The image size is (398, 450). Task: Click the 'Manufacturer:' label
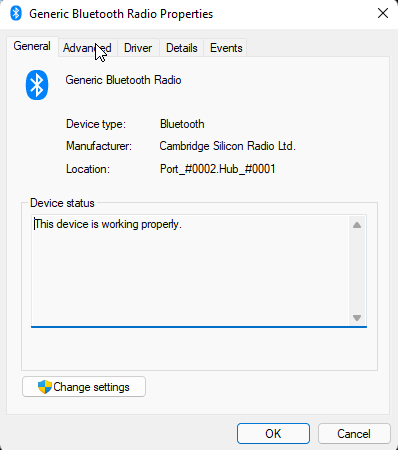point(99,146)
